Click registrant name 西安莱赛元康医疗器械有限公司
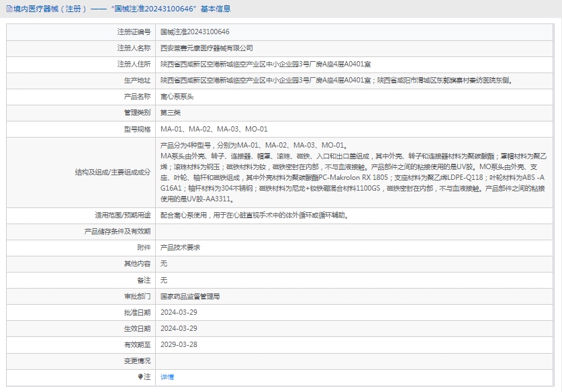Image resolution: width=562 pixels, height=392 pixels. (207, 48)
